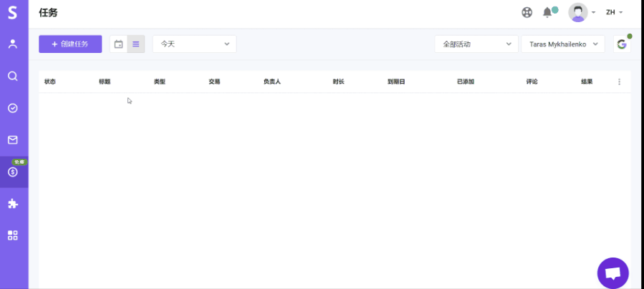Open the notifications bell
Viewport: 644px width, 289px height.
tap(547, 12)
